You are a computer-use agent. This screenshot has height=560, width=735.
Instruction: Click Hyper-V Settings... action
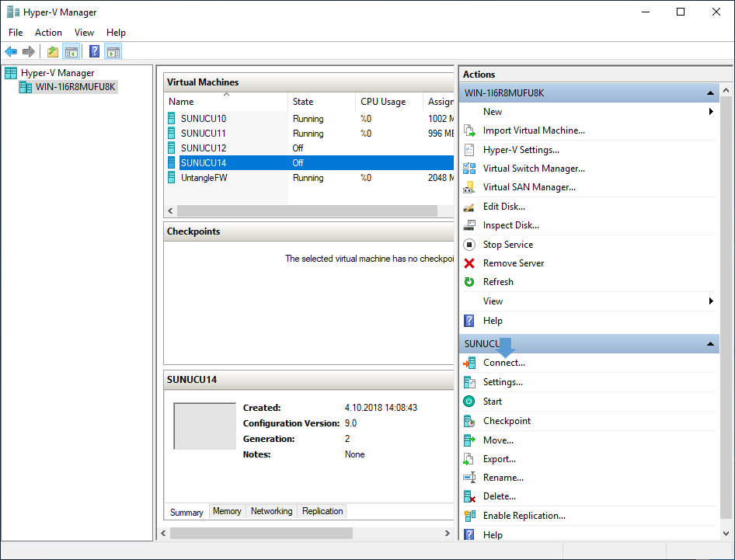pyautogui.click(x=521, y=150)
